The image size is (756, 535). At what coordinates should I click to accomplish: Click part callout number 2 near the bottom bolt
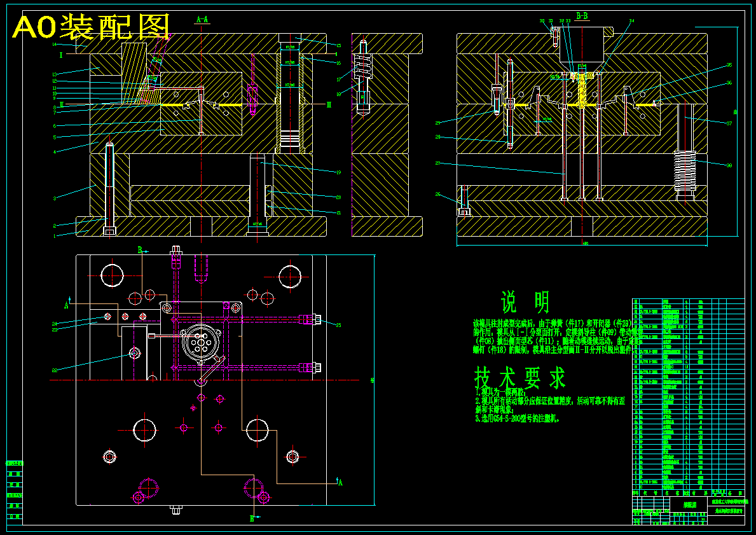coord(55,226)
